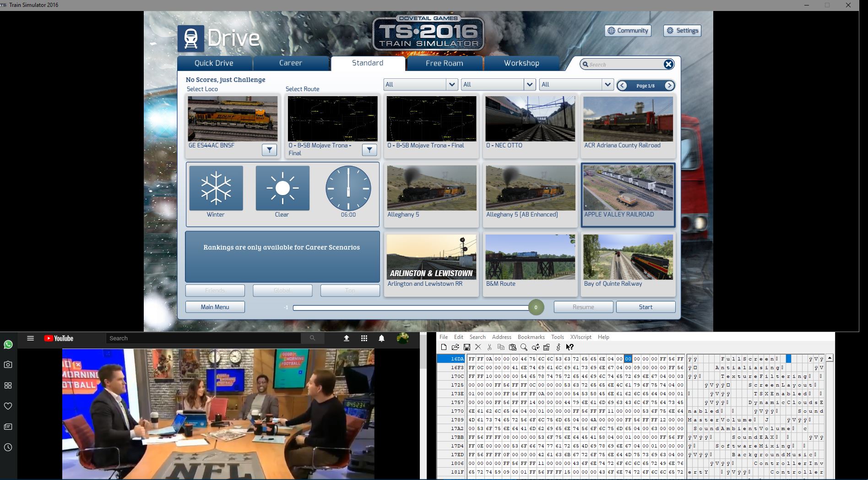This screenshot has width=868, height=480.
Task: Click the copy icon in hex editor toolbar
Action: click(501, 347)
